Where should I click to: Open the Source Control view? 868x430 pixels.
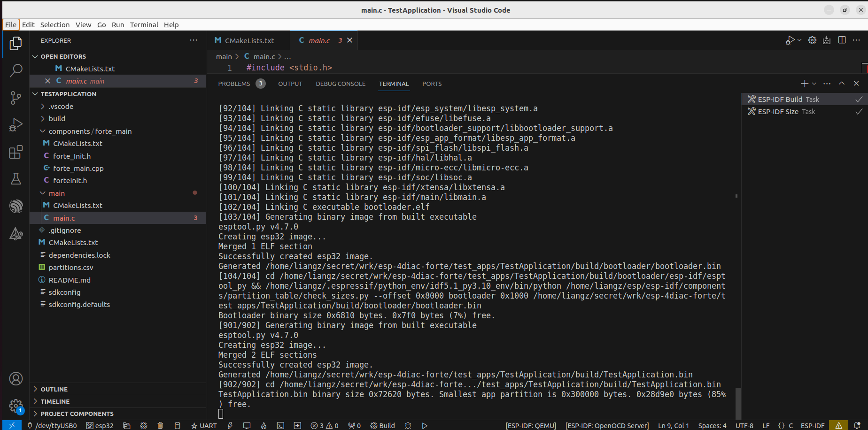[x=15, y=98]
